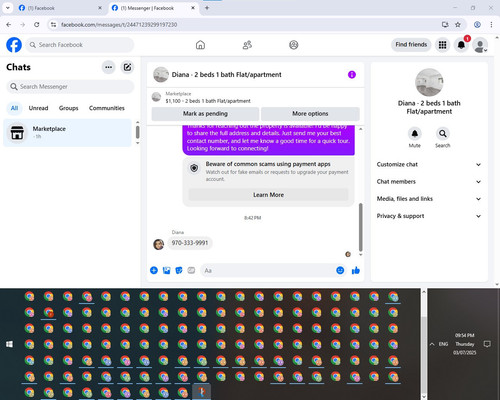Click the conversation title Diana 2 beds
The image size is (500, 400).
226,75
